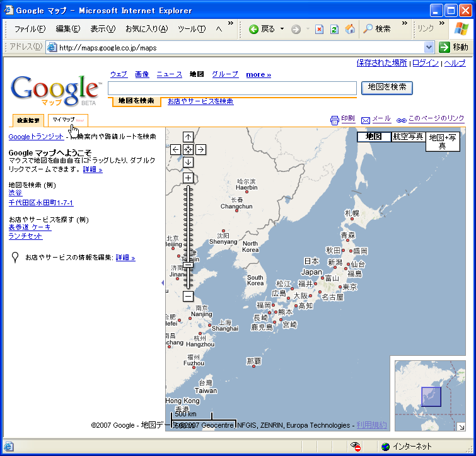This screenshot has width=476, height=456.
Task: Open 保存された場所 link
Action: pos(381,63)
